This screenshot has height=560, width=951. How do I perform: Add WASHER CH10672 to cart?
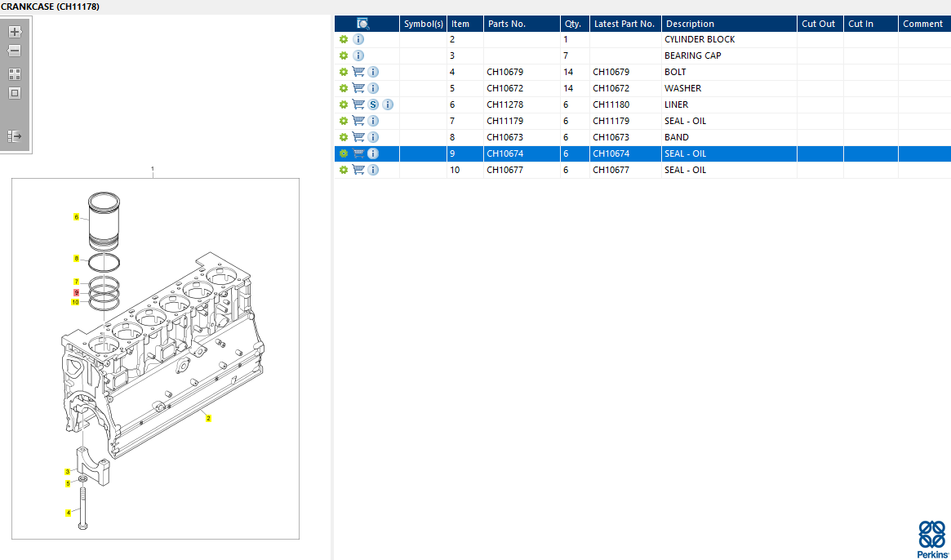tap(358, 88)
